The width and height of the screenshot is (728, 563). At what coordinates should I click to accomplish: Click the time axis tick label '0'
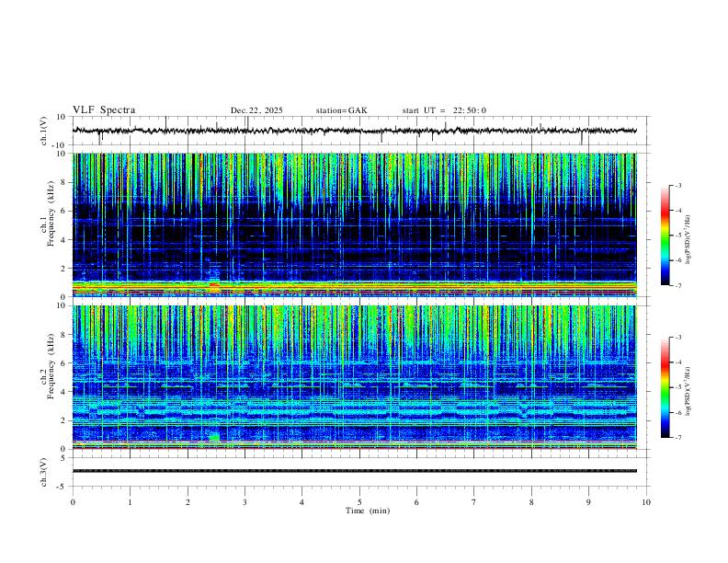[x=73, y=502]
